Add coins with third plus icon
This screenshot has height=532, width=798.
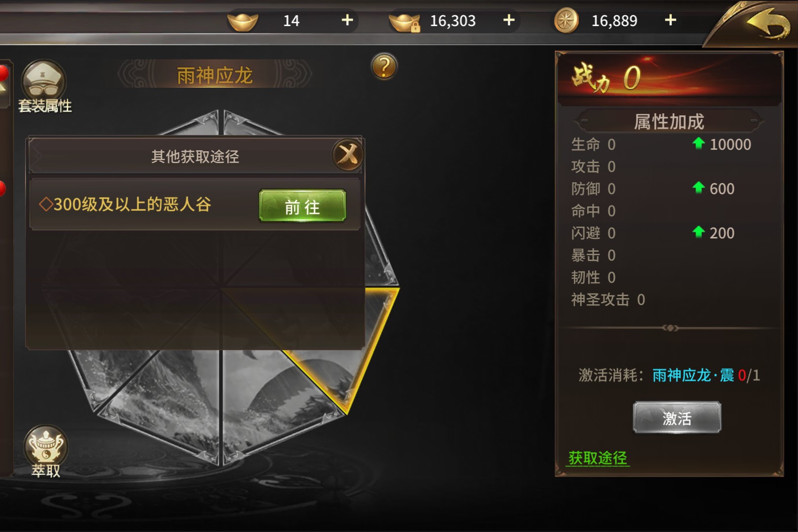(x=670, y=20)
